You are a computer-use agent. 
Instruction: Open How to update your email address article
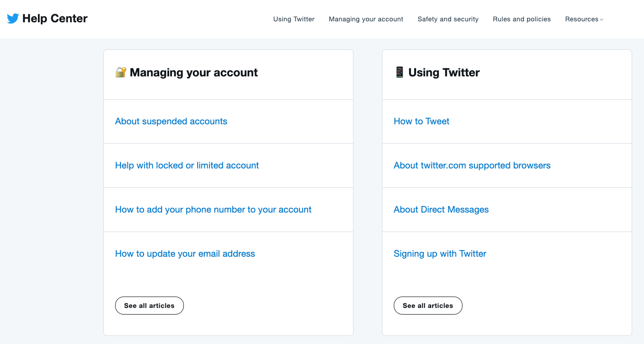point(185,253)
